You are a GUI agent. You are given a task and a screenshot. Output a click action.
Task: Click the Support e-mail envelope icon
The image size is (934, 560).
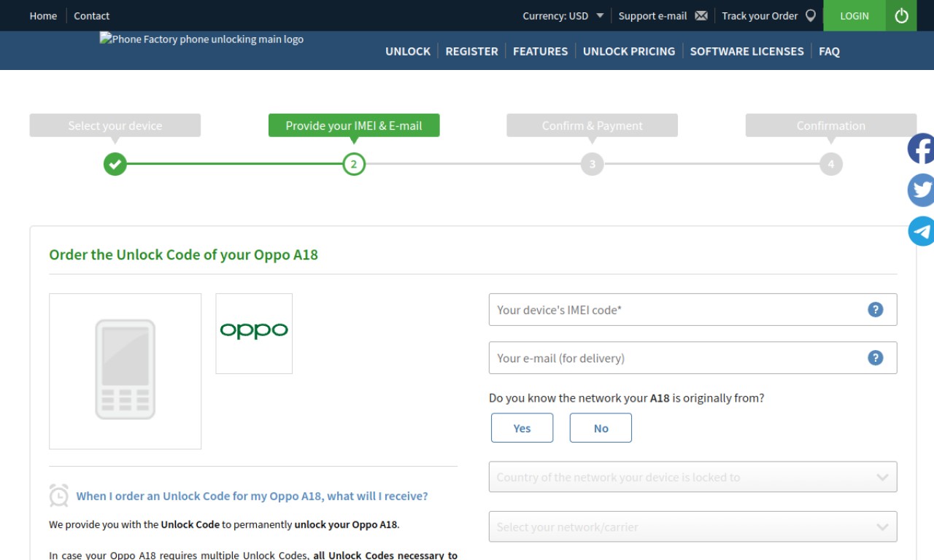pos(701,15)
